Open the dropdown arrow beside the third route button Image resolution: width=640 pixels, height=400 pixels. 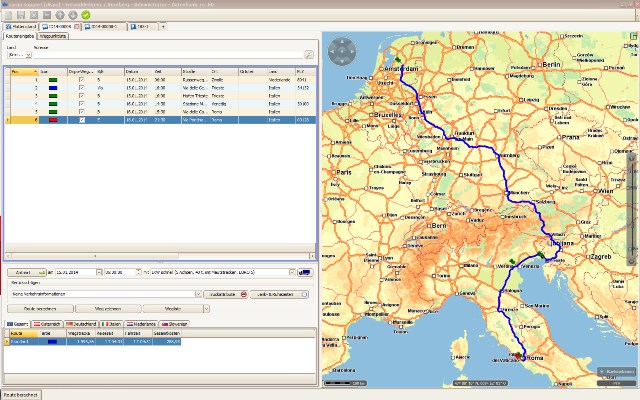pyautogui.click(x=206, y=309)
